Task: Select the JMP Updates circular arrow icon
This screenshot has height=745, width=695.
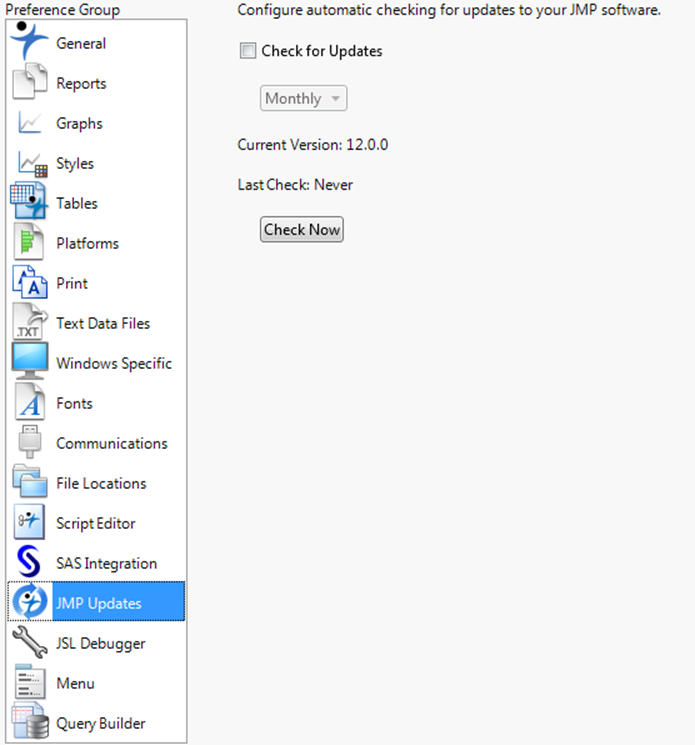Action: (30, 602)
